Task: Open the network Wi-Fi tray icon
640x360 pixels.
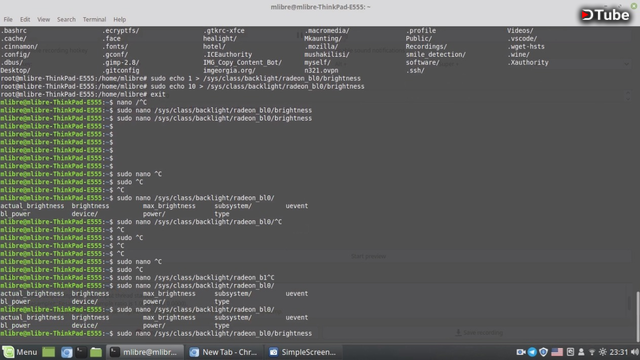Action: (592, 352)
